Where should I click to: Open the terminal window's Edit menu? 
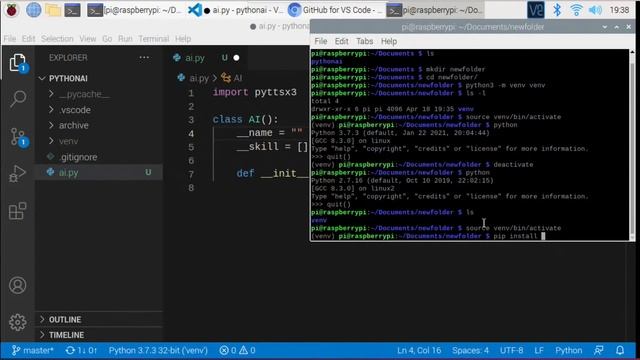[341, 41]
